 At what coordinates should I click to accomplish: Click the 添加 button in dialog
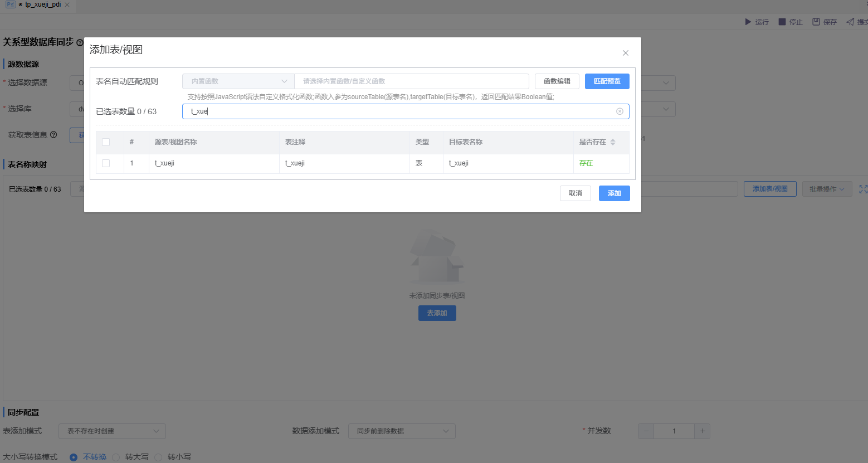(x=614, y=193)
